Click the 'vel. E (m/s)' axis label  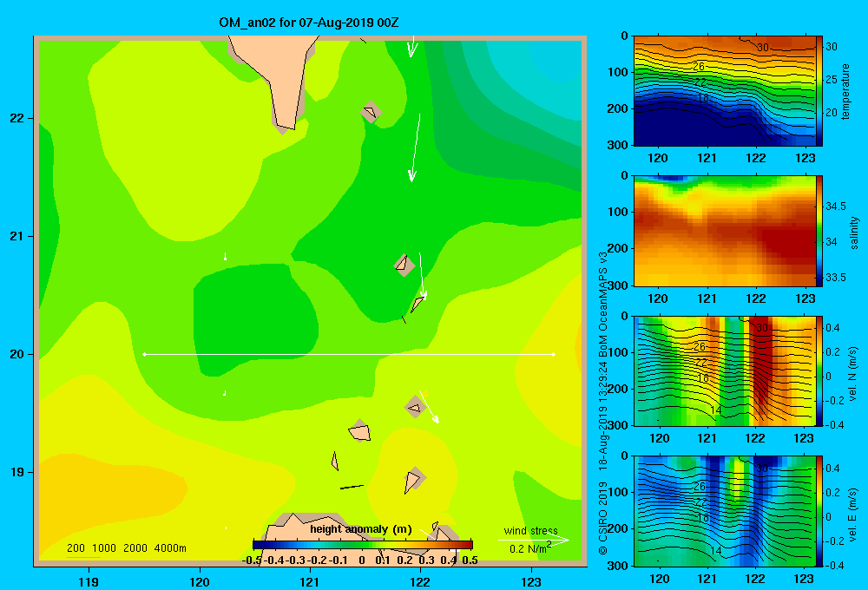coord(852,514)
